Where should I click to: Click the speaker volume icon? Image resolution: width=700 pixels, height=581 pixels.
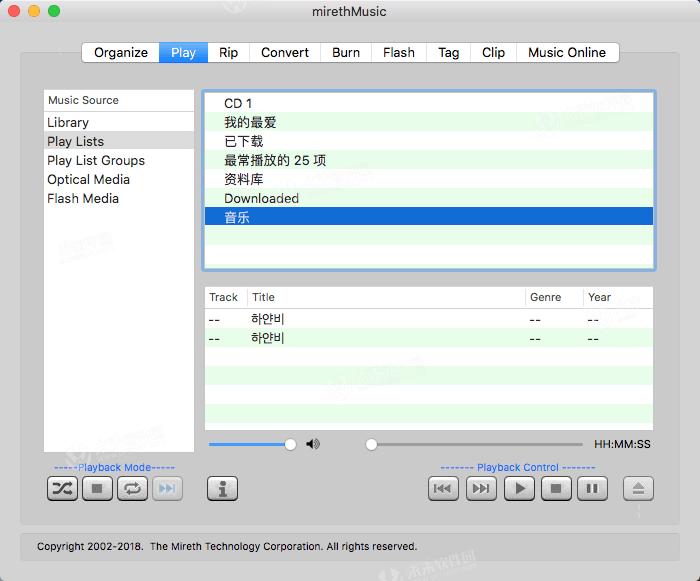313,444
